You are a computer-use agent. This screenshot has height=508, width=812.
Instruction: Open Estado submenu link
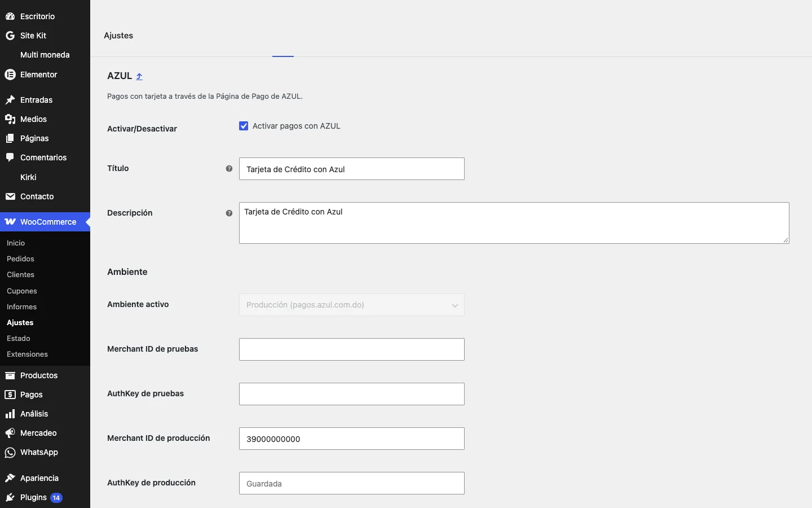19,338
